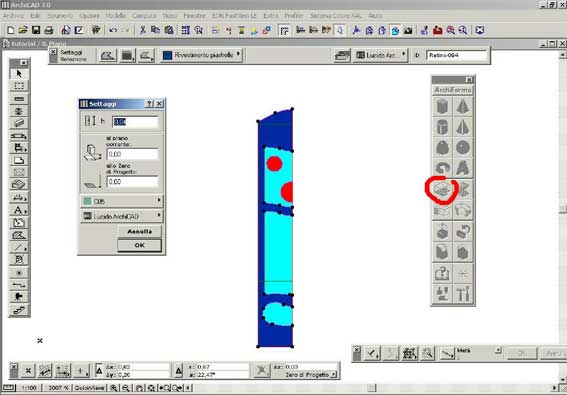Image resolution: width=567 pixels, height=395 pixels.
Task: Click the Print icon in main toolbar
Action: pos(49,30)
